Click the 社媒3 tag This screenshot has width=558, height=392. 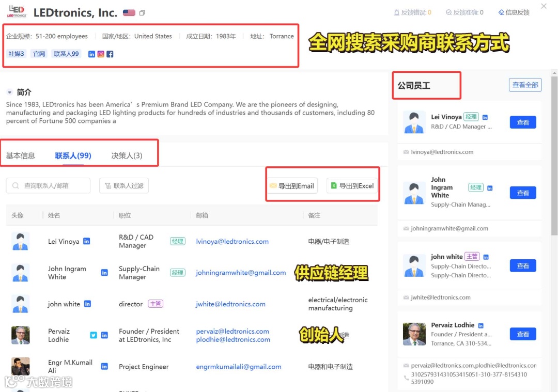click(17, 54)
